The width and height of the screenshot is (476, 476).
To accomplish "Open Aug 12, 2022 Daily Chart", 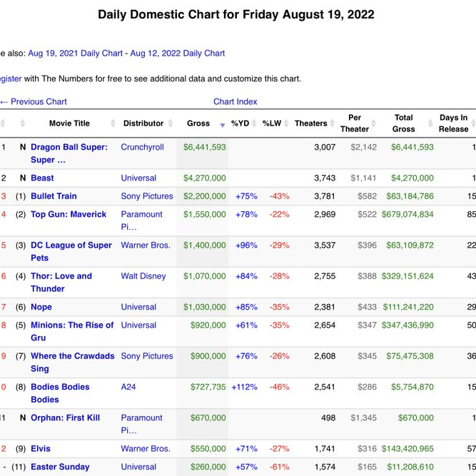I will click(178, 54).
